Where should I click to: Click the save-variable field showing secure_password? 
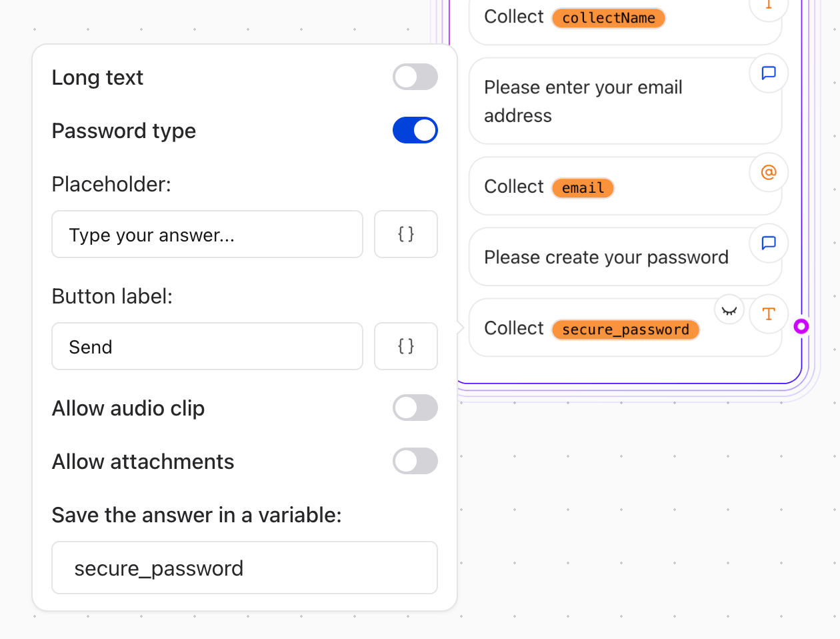(x=244, y=568)
